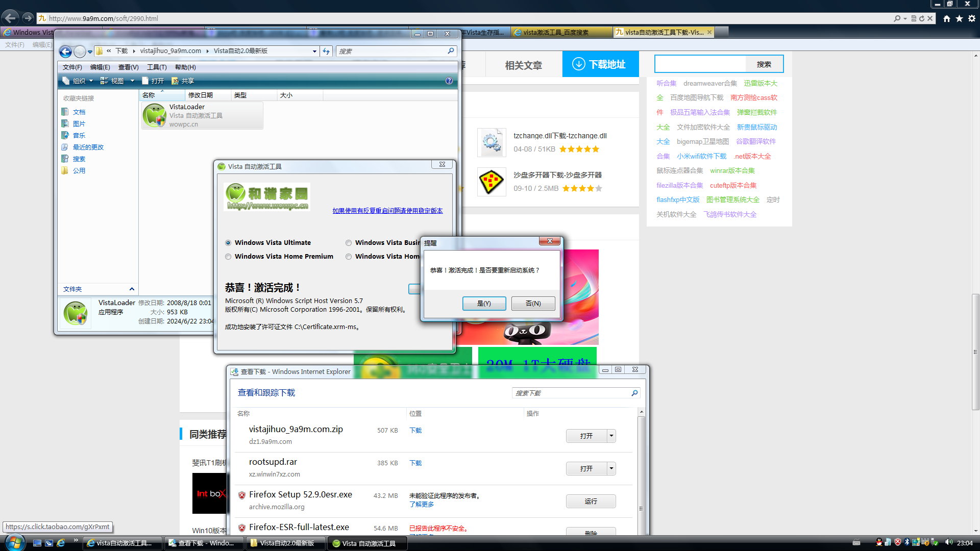
Task: Expand Explorer address path dropdown arrow
Action: pyautogui.click(x=314, y=51)
